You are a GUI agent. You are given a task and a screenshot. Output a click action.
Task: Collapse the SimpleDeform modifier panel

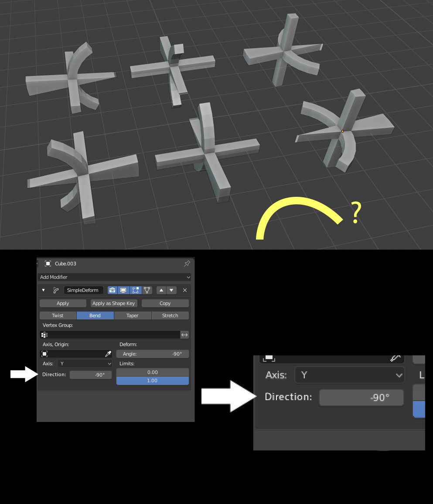tap(43, 290)
